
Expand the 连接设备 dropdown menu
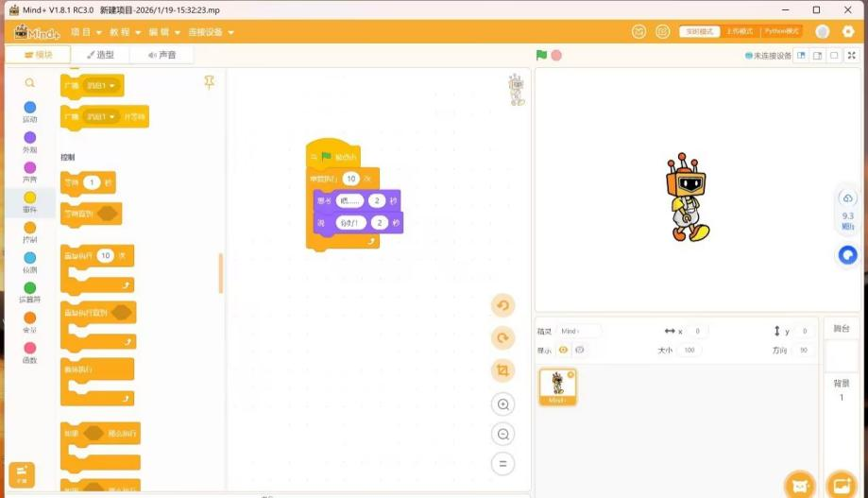(x=210, y=32)
